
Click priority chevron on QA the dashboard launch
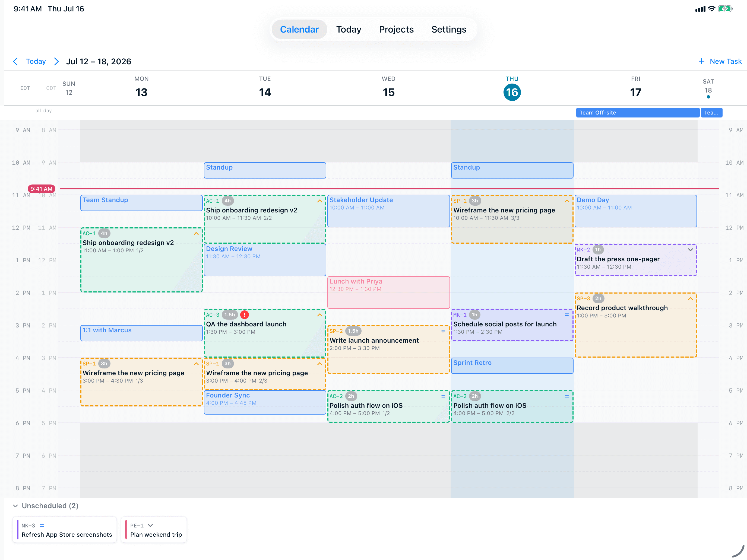319,315
